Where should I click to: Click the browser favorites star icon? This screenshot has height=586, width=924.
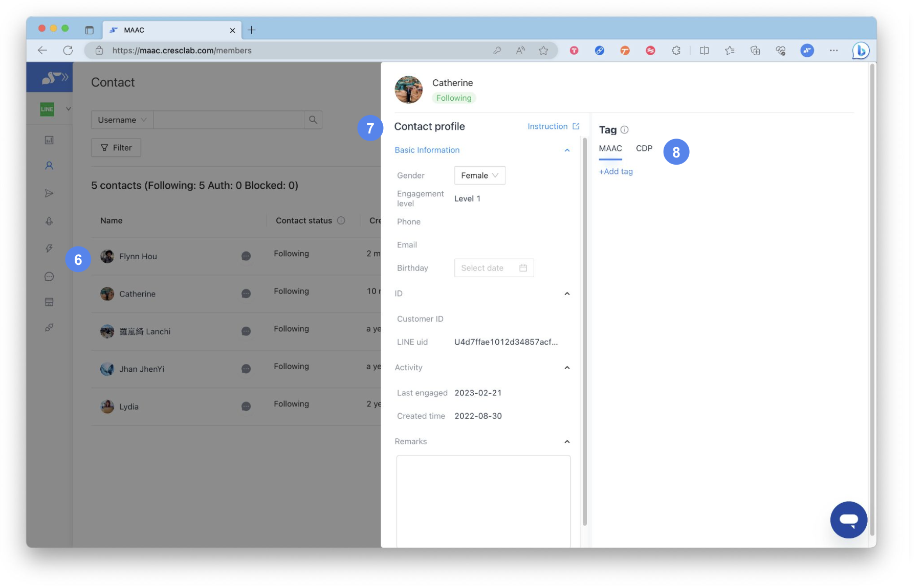pos(543,51)
